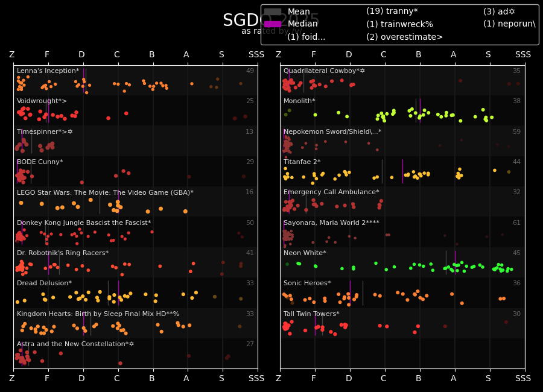Click vote count 25 in Voidwrought row
543x392 pixels.
[x=250, y=101]
